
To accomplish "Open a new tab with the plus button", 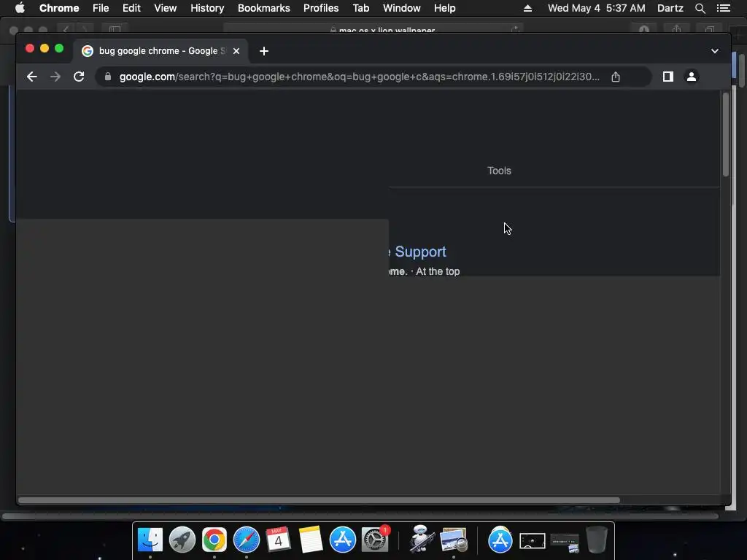I will 264,51.
